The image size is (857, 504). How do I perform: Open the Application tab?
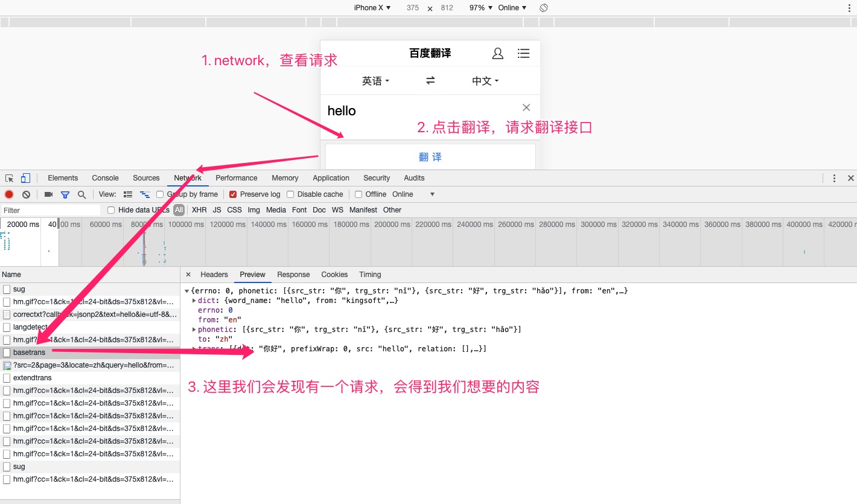point(331,178)
